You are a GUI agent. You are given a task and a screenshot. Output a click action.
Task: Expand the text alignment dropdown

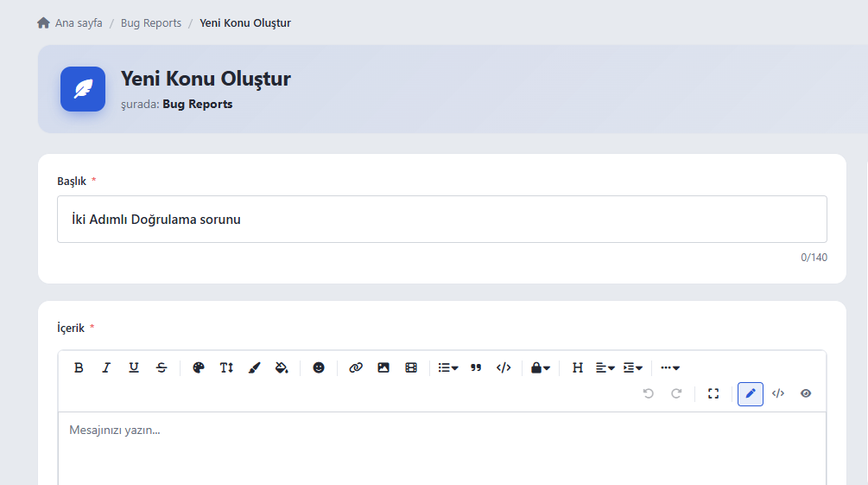pos(605,367)
